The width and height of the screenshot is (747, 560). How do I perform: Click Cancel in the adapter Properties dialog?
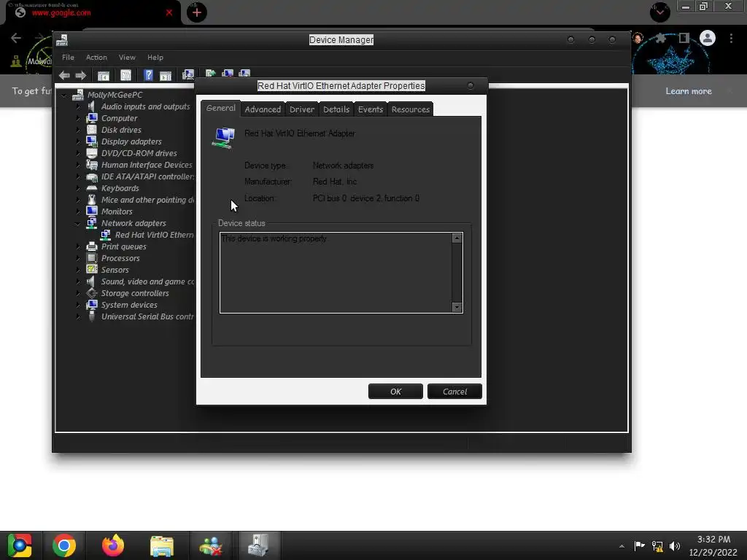point(454,392)
